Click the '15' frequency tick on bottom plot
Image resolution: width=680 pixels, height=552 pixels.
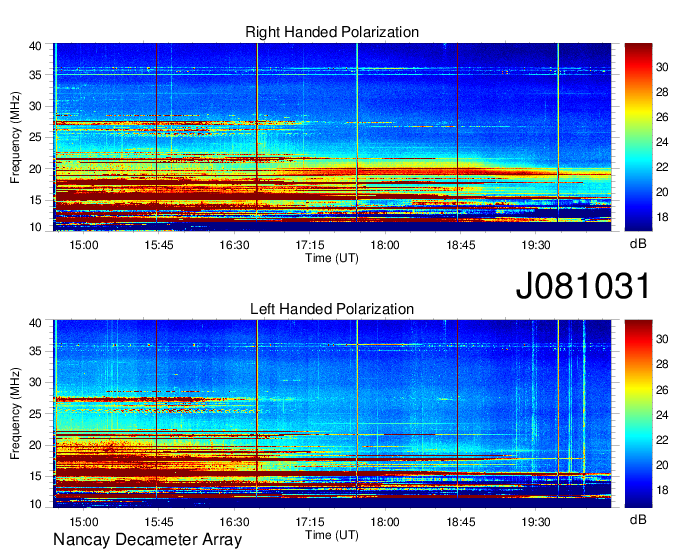click(x=35, y=477)
